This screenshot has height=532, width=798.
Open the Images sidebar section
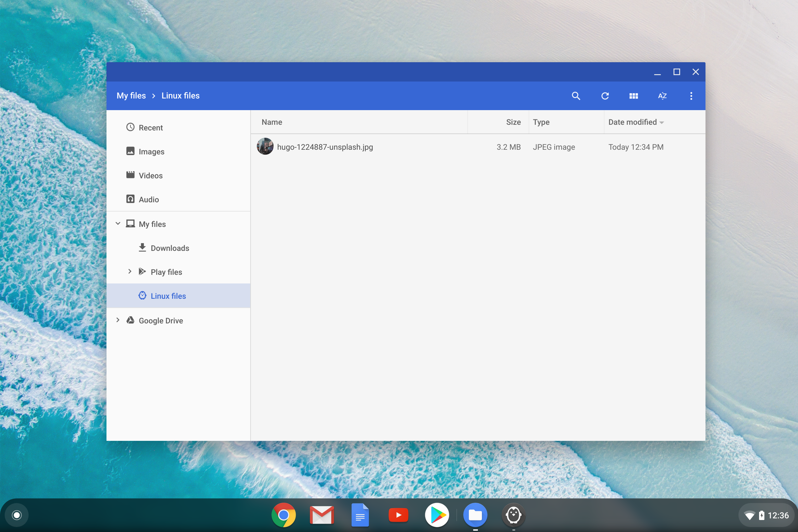click(x=151, y=152)
